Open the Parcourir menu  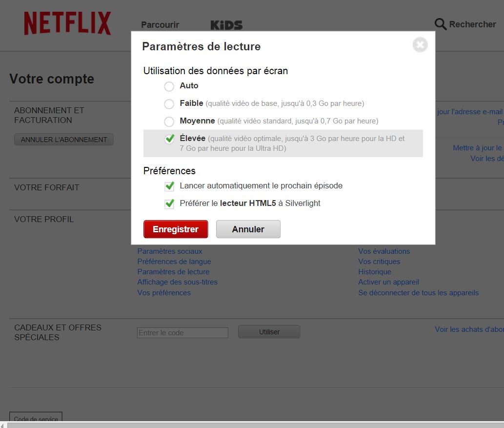(160, 25)
